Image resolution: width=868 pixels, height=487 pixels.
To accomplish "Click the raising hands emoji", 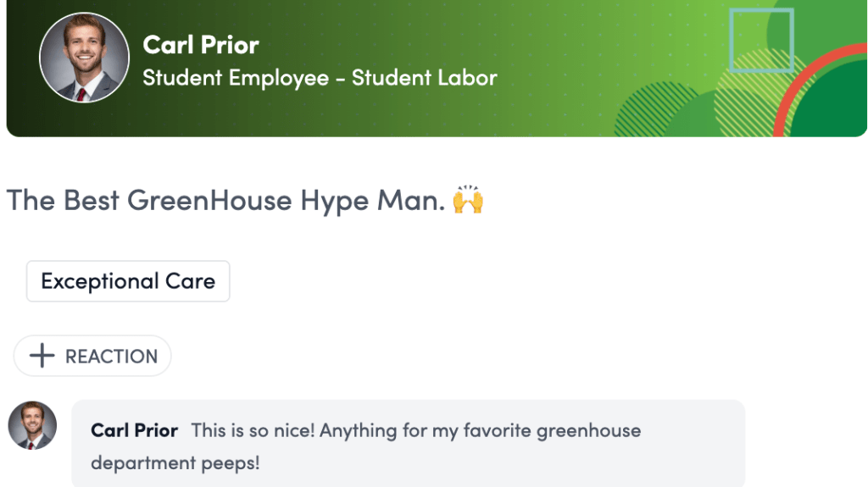I will [468, 201].
